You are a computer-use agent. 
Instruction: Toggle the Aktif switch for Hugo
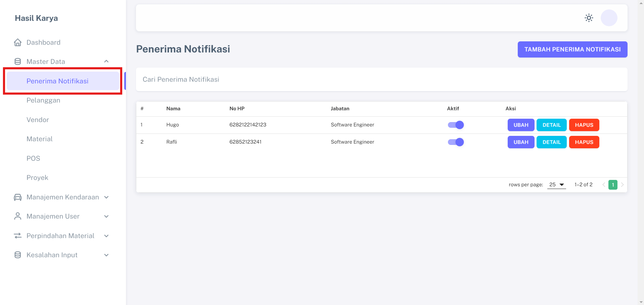coord(456,125)
